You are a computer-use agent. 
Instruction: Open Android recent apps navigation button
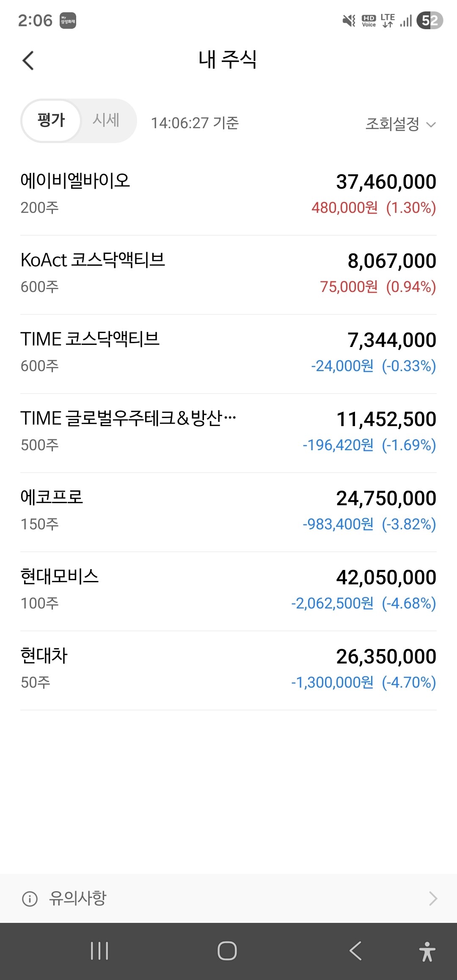coord(99,951)
